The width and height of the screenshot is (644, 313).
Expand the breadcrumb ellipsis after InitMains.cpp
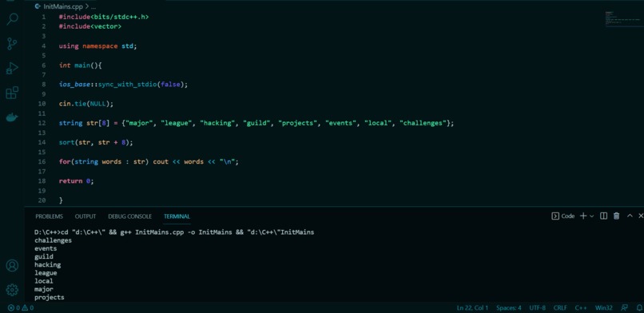click(93, 7)
